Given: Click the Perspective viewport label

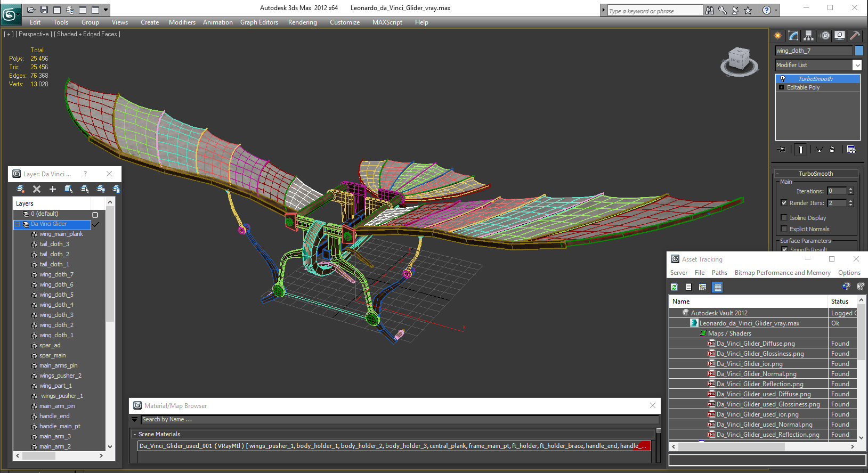Looking at the screenshot, I should [x=34, y=34].
